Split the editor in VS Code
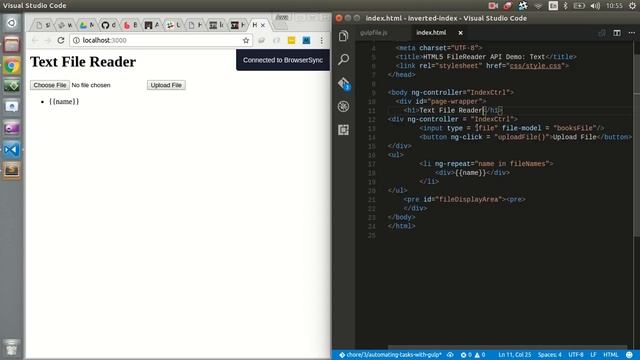The height and width of the screenshot is (360, 640). point(617,33)
